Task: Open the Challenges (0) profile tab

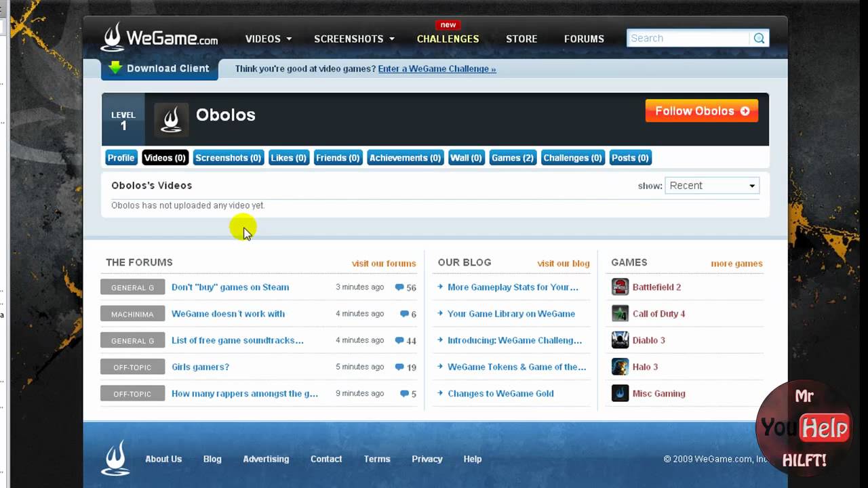Action: coord(572,158)
